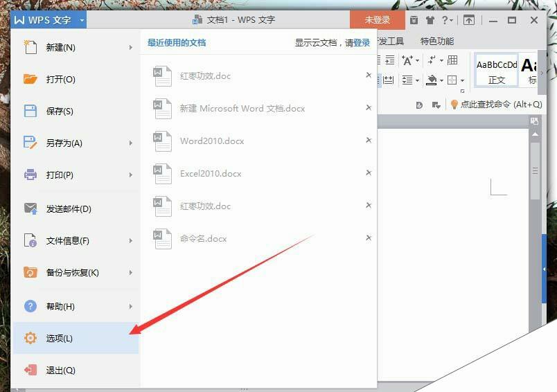This screenshot has width=557, height=392.
Task: Click the 登录 link for cloud documents
Action: coord(362,43)
